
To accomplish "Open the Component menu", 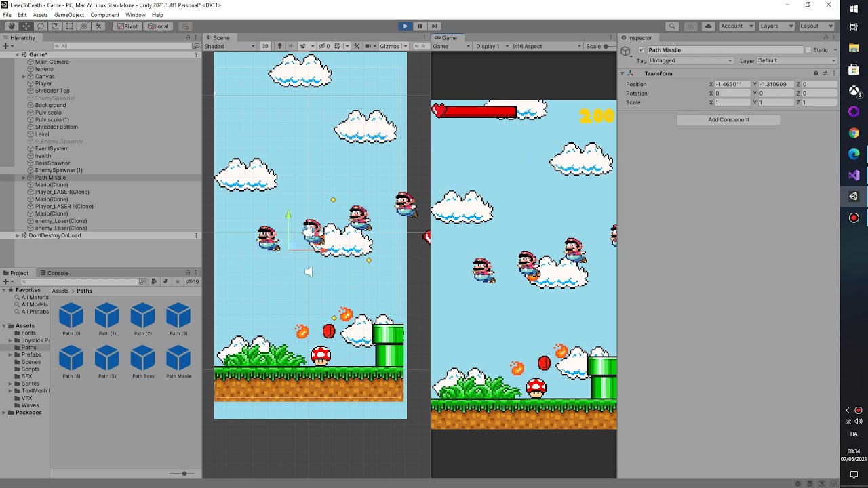I will (x=104, y=15).
